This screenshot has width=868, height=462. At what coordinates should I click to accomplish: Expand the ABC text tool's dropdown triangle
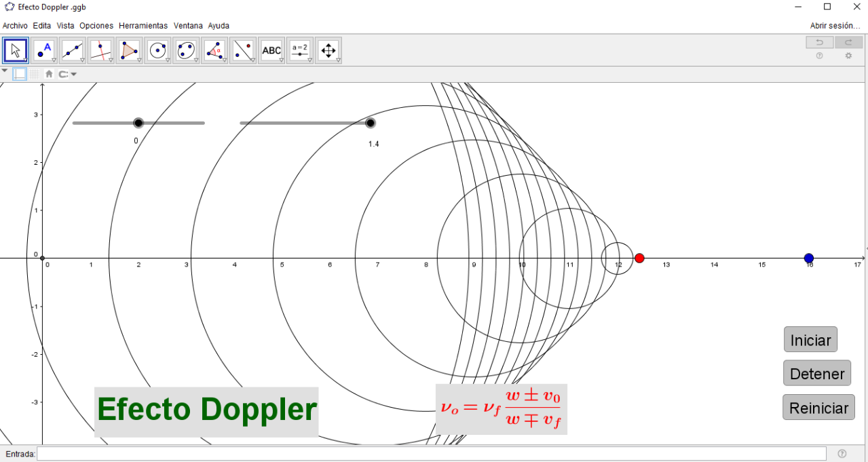(x=281, y=60)
